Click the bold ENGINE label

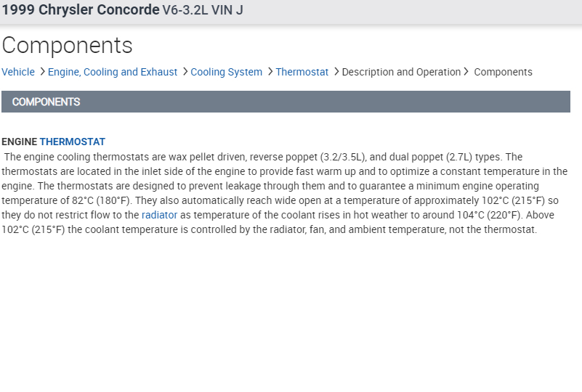pos(20,142)
